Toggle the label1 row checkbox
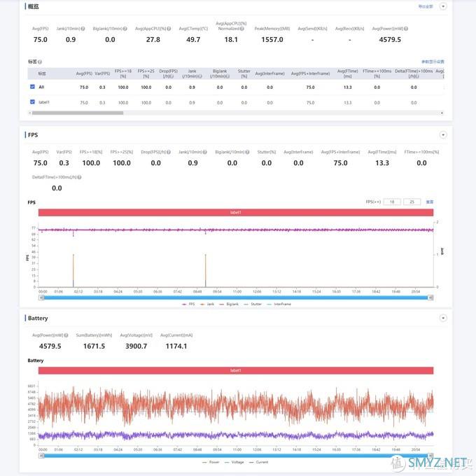 point(32,101)
